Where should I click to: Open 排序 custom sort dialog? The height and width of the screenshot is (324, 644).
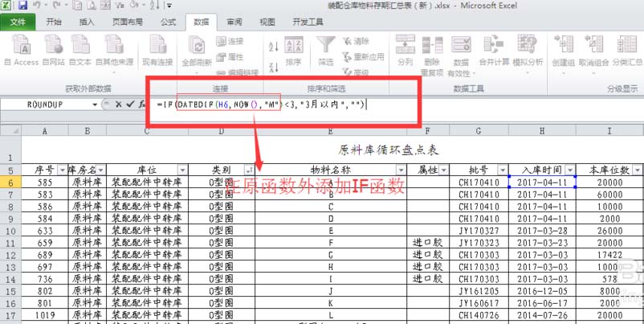(x=294, y=50)
